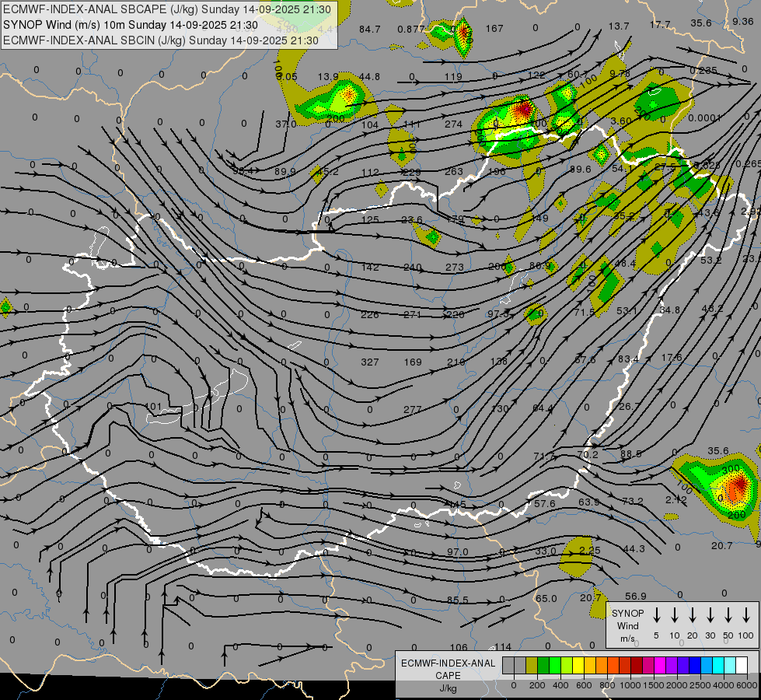The height and width of the screenshot is (700, 761).
Task: Click the map value 84.7 at top
Action: pos(369,29)
